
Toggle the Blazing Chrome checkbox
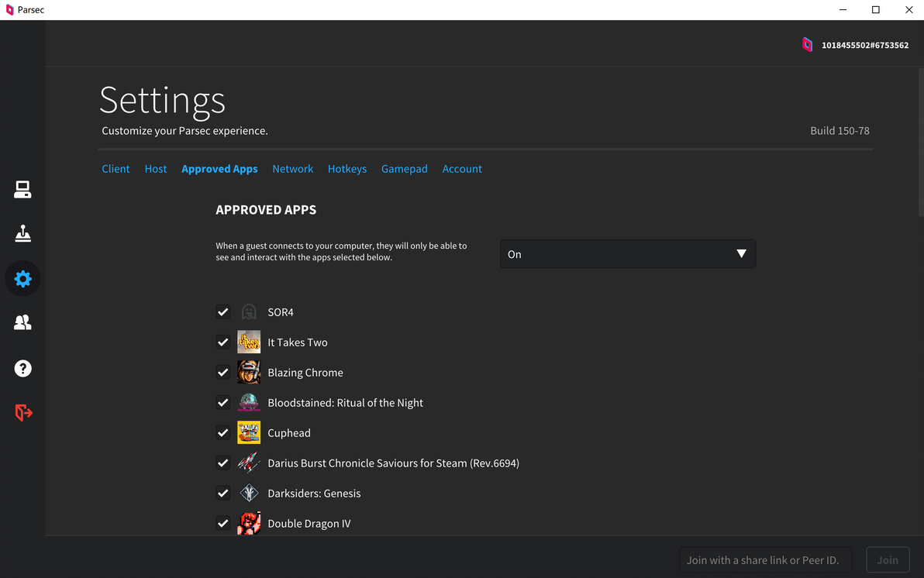coord(223,373)
